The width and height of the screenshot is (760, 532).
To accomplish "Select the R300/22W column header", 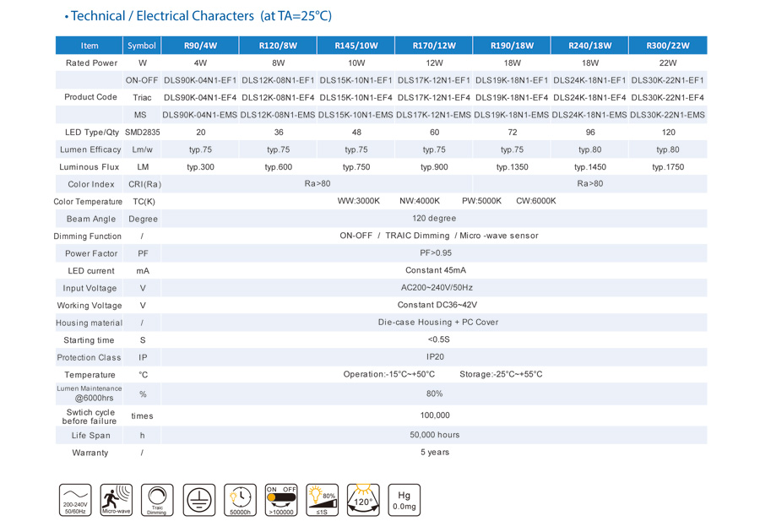I will 668,46.
